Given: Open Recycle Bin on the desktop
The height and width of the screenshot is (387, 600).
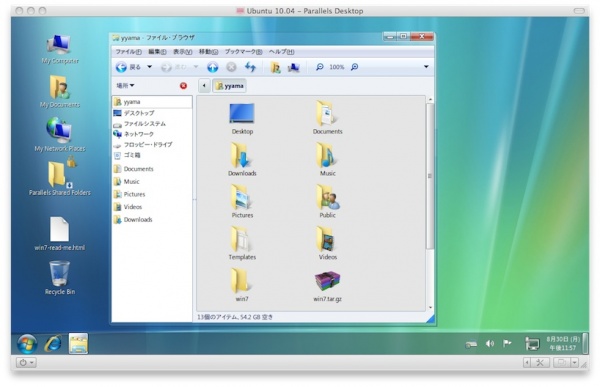Looking at the screenshot, I should click(x=60, y=278).
